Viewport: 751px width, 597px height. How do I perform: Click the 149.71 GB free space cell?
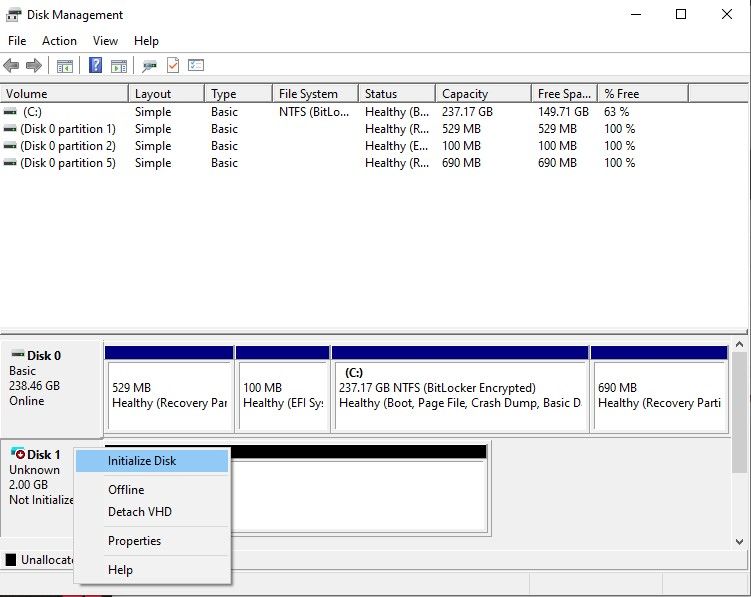(563, 112)
